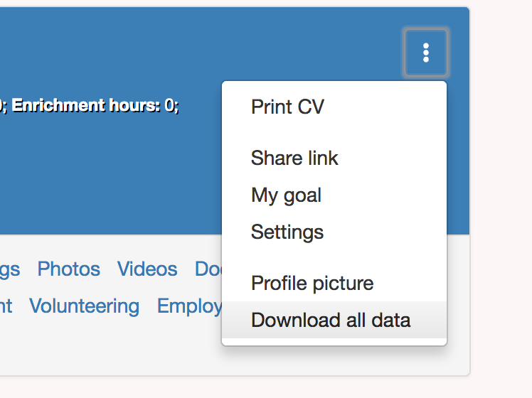Open the three-dot options menu button
The image size is (532, 398).
pos(425,53)
